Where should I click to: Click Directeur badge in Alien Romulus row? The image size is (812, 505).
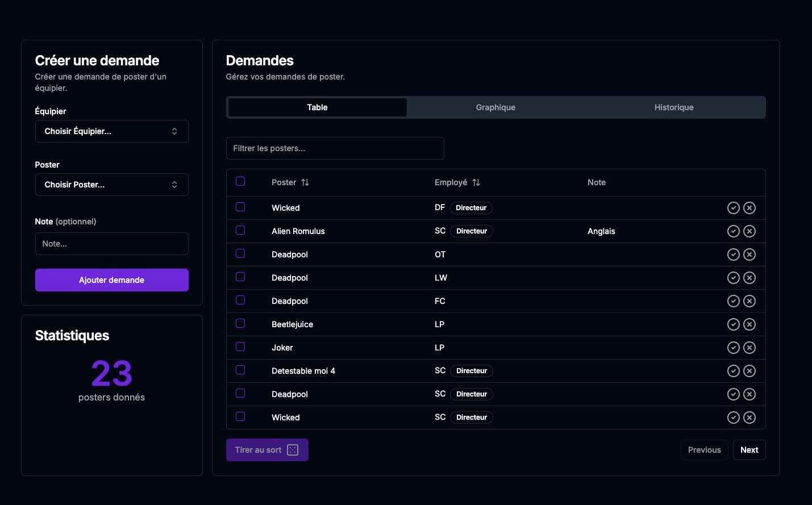tap(472, 231)
